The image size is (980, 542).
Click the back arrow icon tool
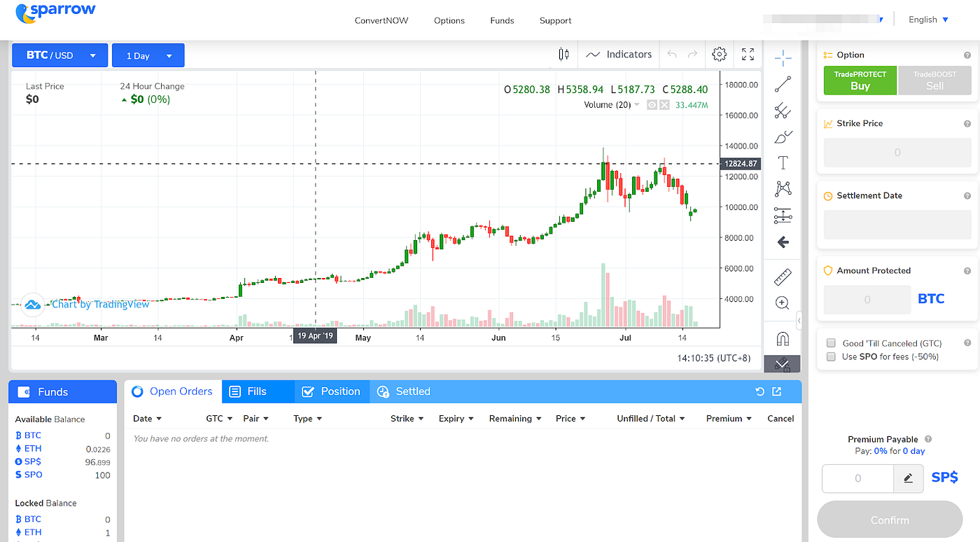coord(783,242)
